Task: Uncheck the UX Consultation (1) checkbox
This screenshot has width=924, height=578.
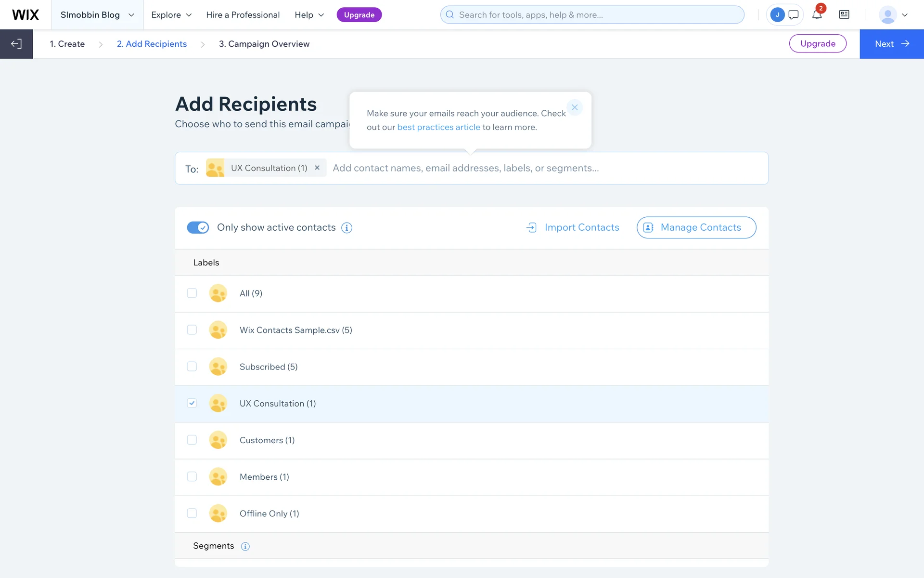Action: click(192, 403)
